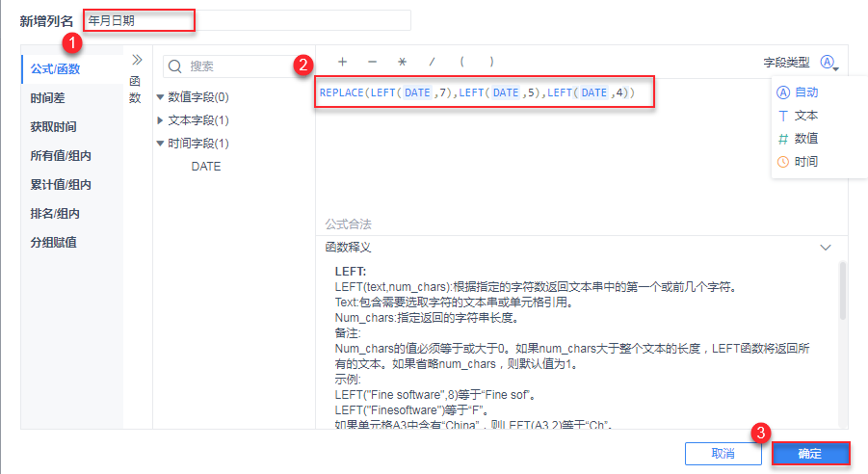Viewport: 868px width, 474px height.
Task: Collapse the 函数释义 section
Action: point(826,248)
